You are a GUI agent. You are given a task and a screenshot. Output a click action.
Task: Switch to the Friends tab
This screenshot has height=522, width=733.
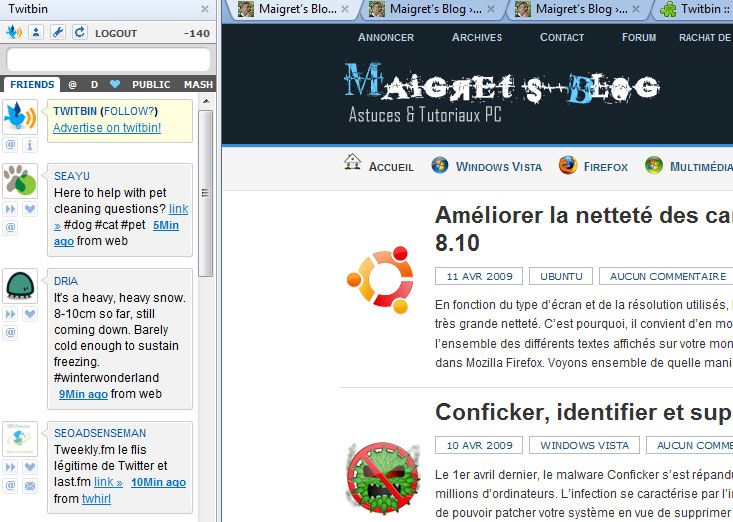pyautogui.click(x=32, y=85)
